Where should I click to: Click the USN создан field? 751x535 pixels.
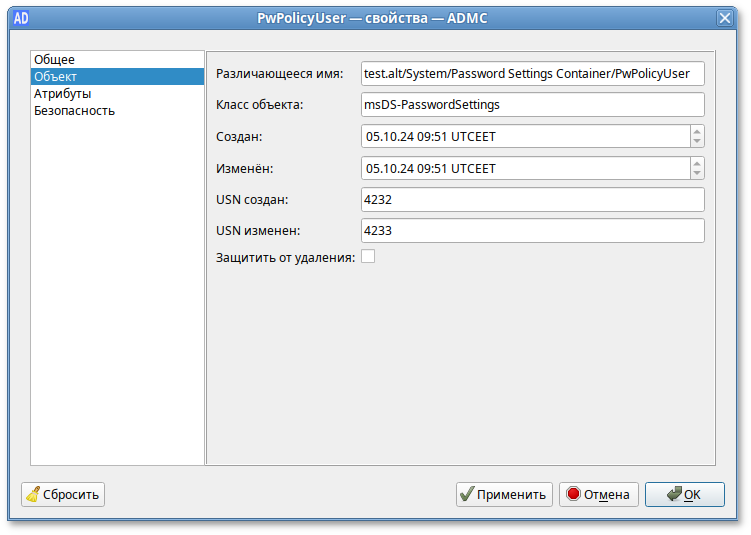[x=532, y=200]
